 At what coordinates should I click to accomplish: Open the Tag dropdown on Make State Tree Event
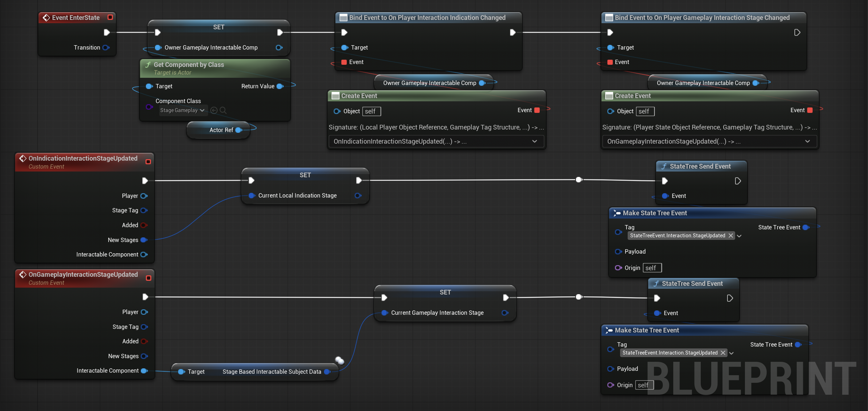pos(739,236)
